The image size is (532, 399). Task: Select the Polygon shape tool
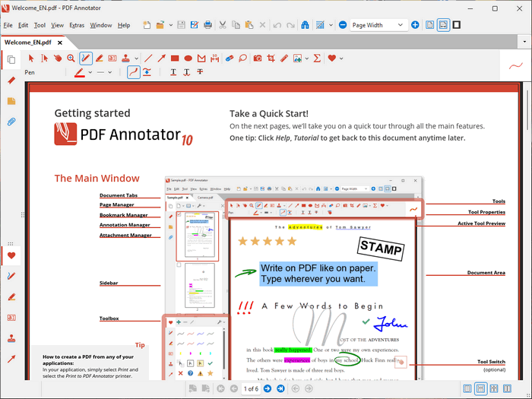(201, 59)
